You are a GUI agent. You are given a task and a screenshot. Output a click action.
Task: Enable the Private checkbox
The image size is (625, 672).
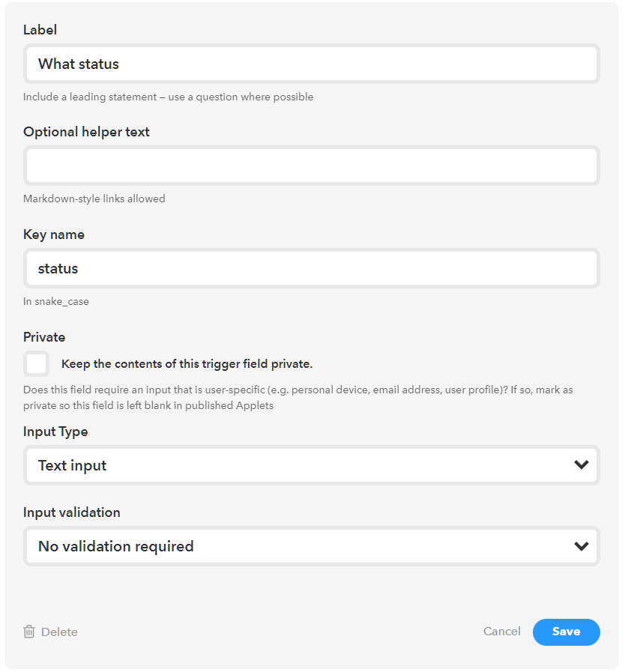tap(37, 364)
